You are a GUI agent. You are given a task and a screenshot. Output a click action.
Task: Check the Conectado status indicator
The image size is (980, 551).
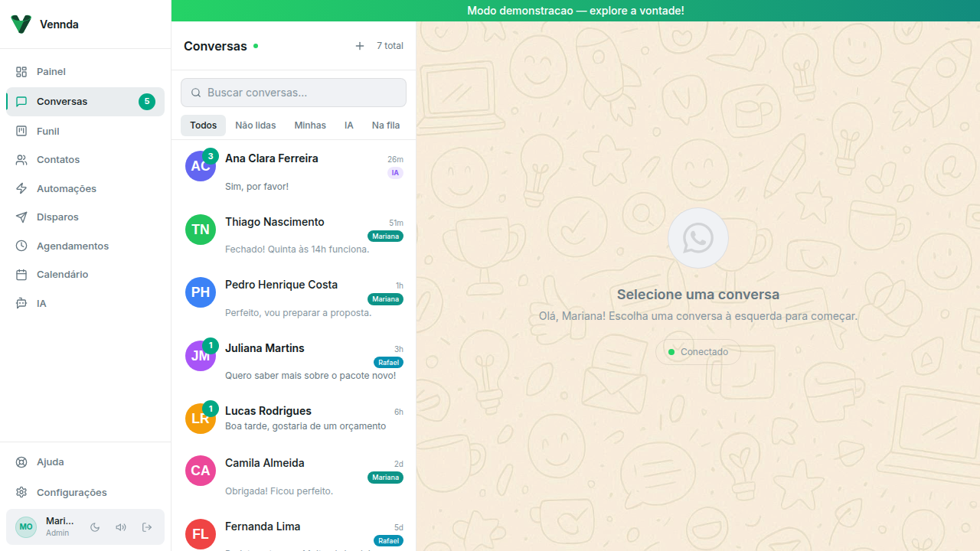point(697,351)
